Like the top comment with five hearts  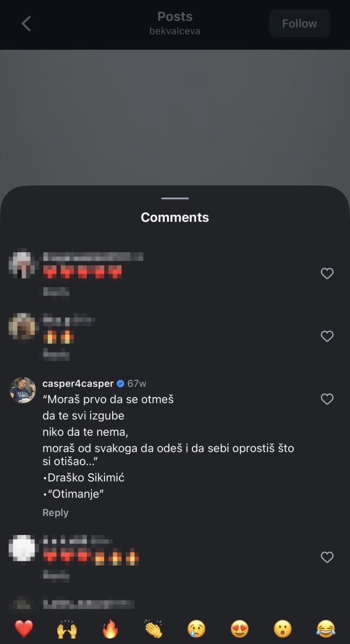pos(327,274)
